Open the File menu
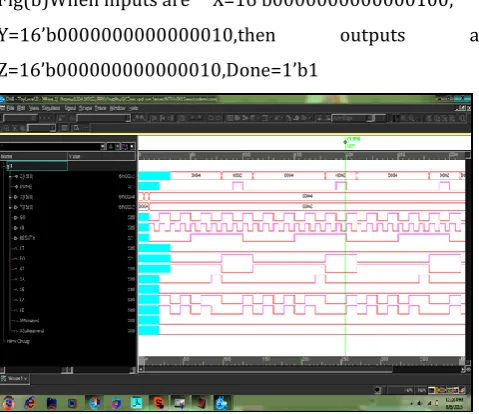This screenshot has height=414, width=479. click(10, 108)
